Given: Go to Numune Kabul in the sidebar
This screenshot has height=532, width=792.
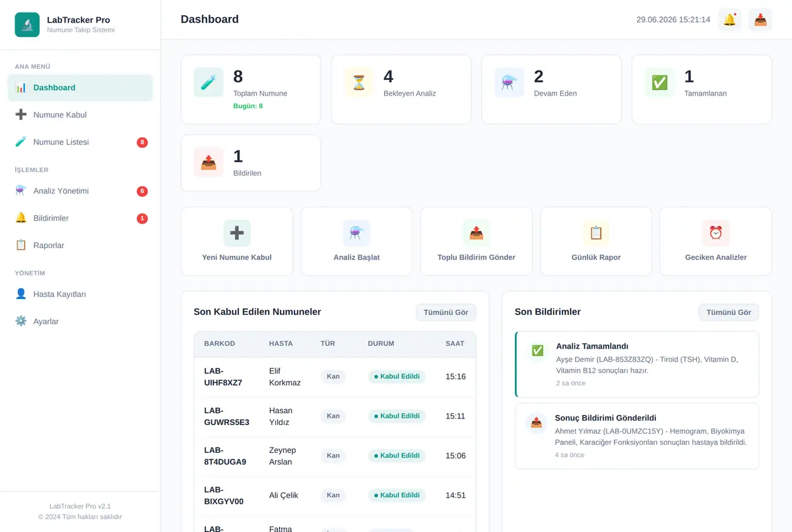Looking at the screenshot, I should click(80, 115).
